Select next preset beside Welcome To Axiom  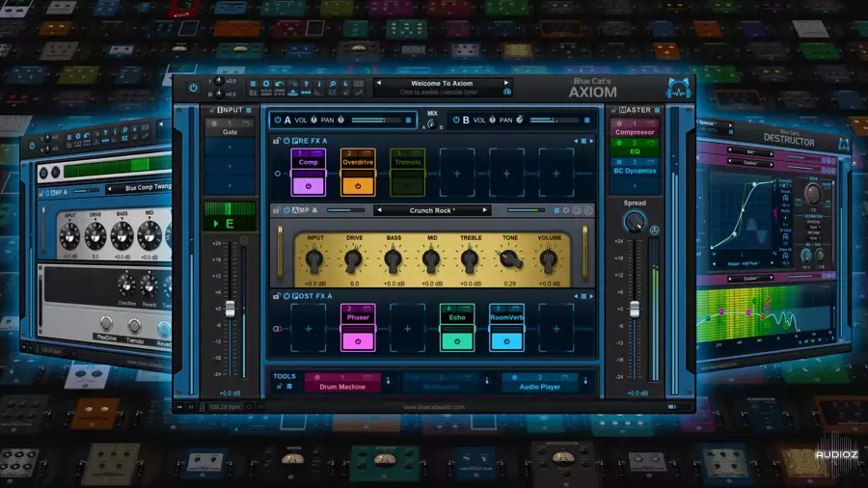pyautogui.click(x=506, y=83)
